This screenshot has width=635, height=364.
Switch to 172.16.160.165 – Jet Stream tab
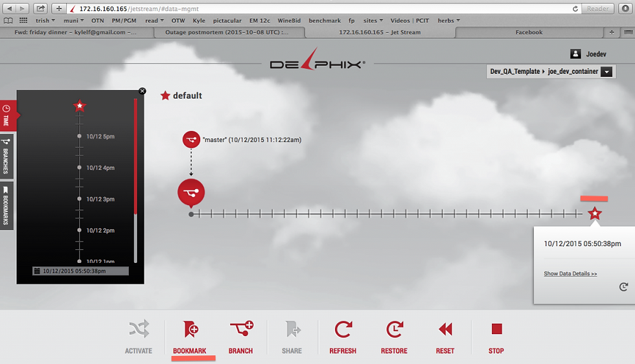[x=380, y=32]
